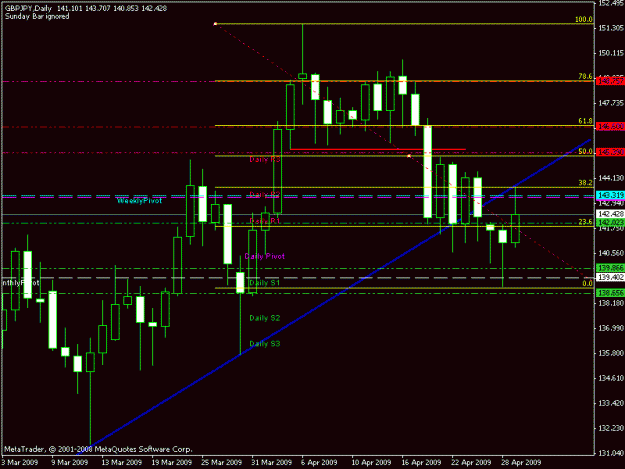The height and width of the screenshot is (469, 625).
Task: Click 150.115 on the price axis
Action: 610,53
